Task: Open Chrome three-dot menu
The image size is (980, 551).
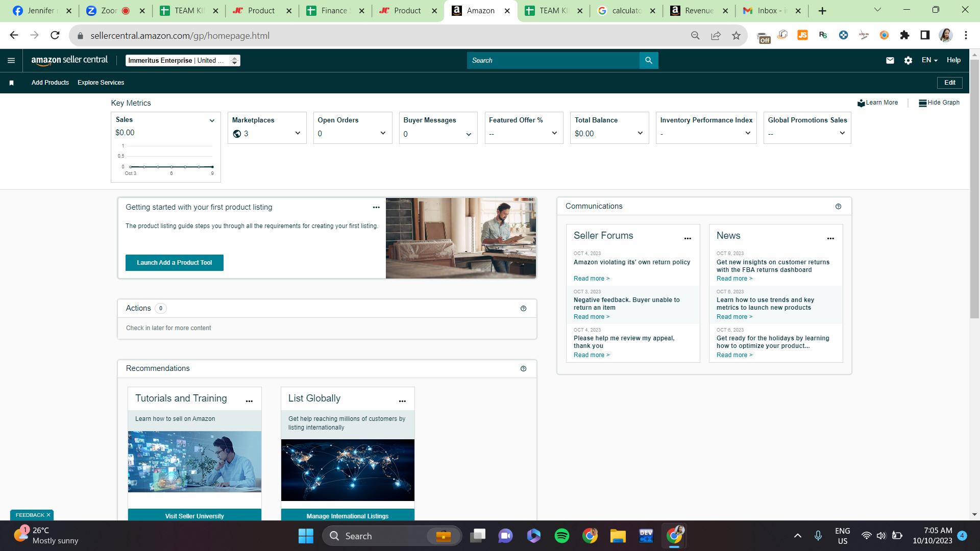Action: 966,35
